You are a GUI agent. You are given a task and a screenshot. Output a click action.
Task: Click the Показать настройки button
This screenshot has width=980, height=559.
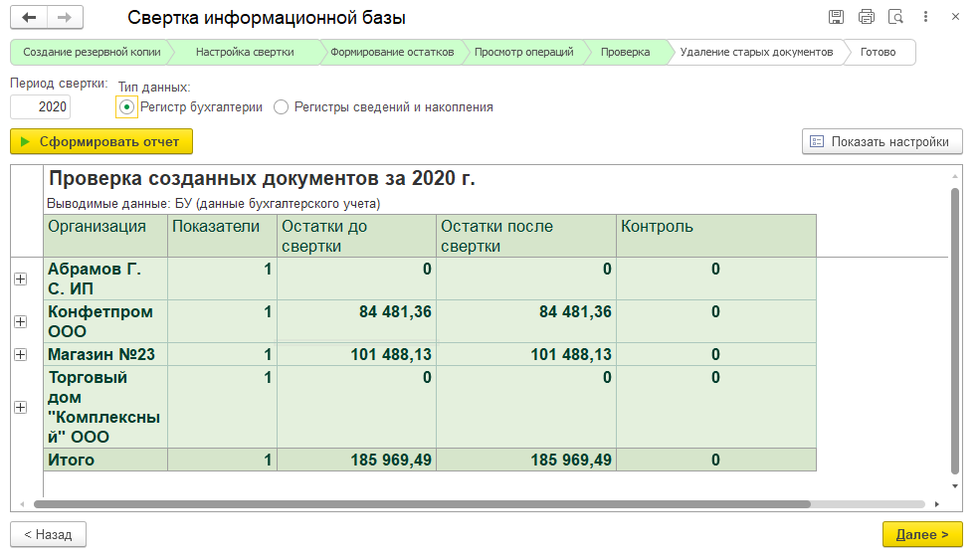point(882,141)
